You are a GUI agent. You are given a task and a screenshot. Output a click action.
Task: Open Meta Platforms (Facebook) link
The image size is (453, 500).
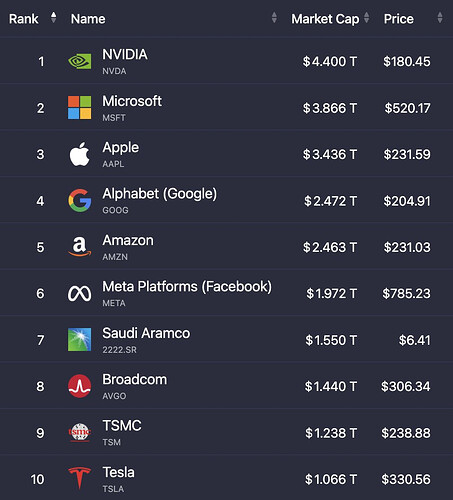[x=187, y=287]
